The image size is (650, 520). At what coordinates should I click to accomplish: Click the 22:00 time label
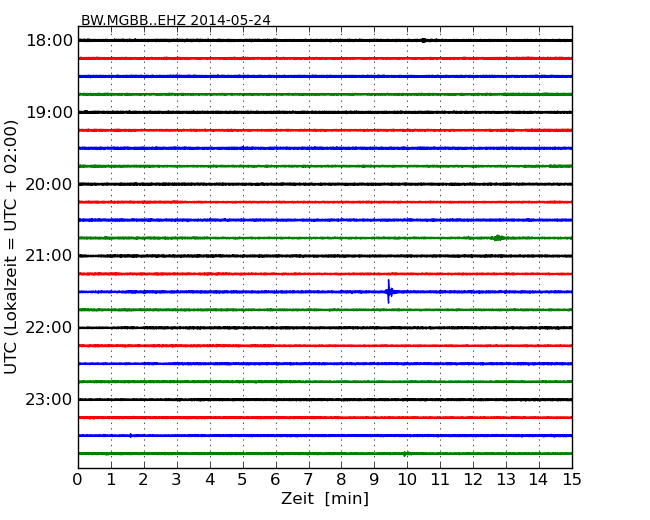[x=49, y=328]
